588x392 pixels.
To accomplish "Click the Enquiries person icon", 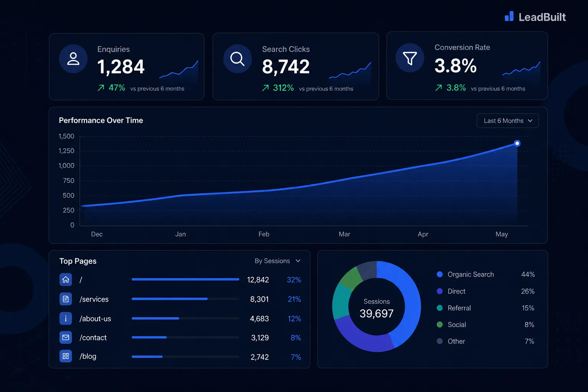I will pyautogui.click(x=73, y=59).
